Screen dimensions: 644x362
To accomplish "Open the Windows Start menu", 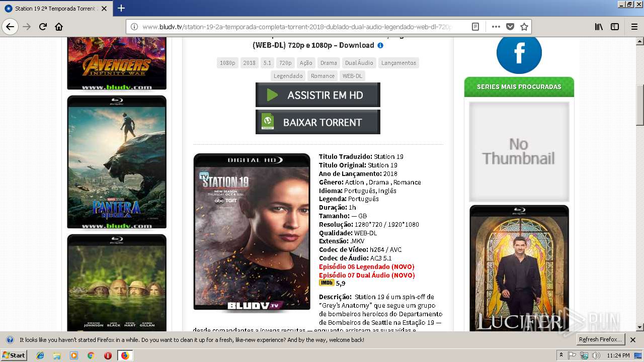I will [x=14, y=355].
